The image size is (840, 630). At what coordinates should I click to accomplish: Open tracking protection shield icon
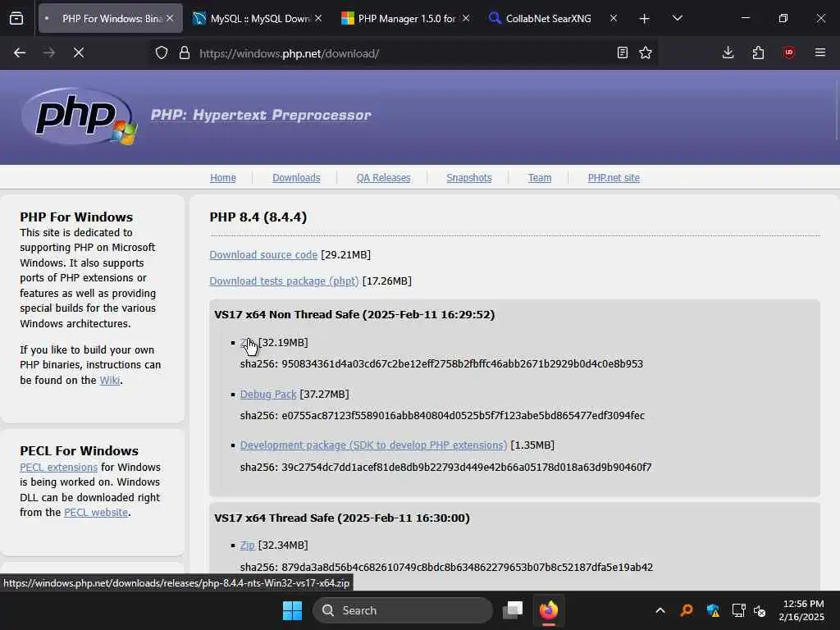[162, 52]
